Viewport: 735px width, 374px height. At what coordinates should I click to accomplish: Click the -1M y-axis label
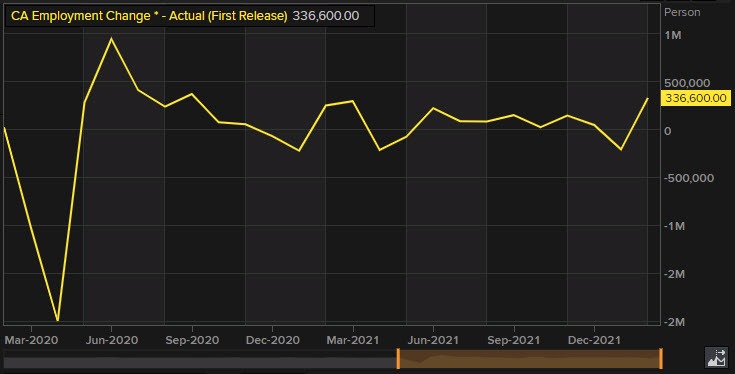pyautogui.click(x=674, y=226)
